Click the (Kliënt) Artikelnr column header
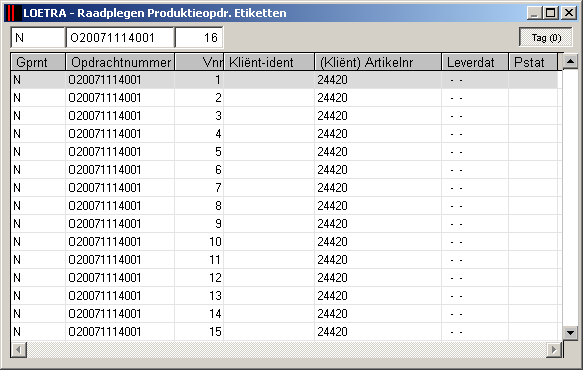The image size is (583, 370). tap(378, 62)
